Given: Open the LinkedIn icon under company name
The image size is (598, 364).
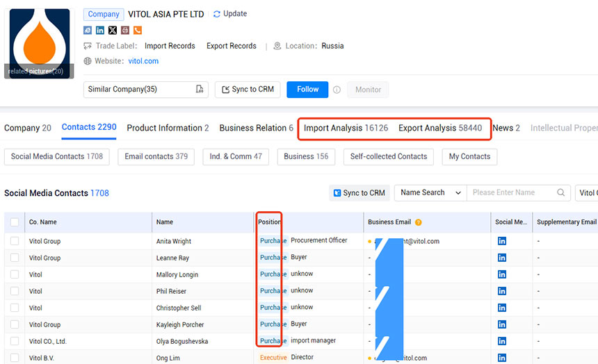Looking at the screenshot, I should 100,30.
